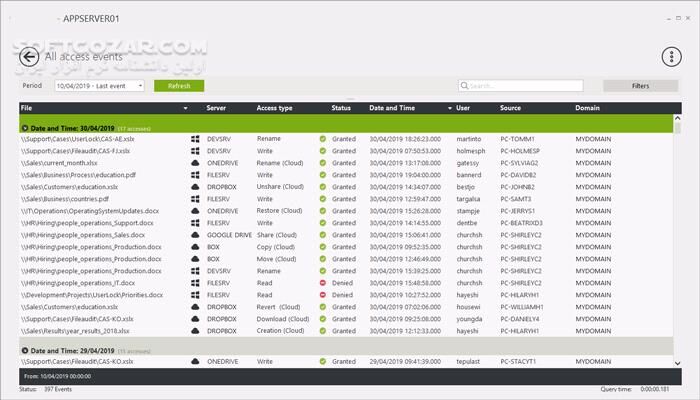This screenshot has height=400, width=700.
Task: Click the search magnifier icon
Action: tap(464, 86)
